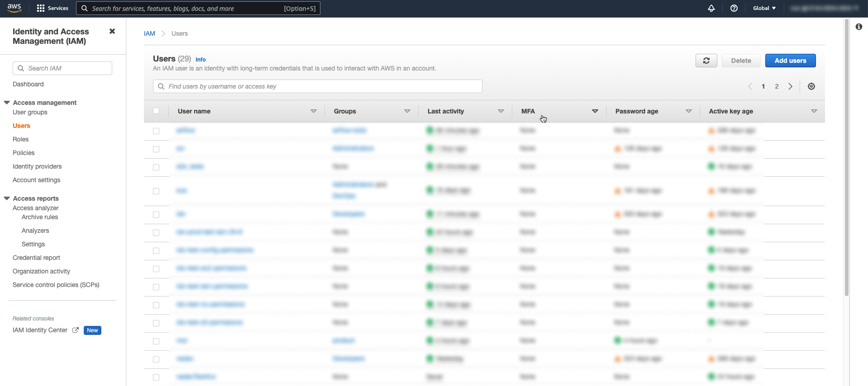Viewport: 868px width, 386px height.
Task: Go to previous page of users
Action: 750,86
